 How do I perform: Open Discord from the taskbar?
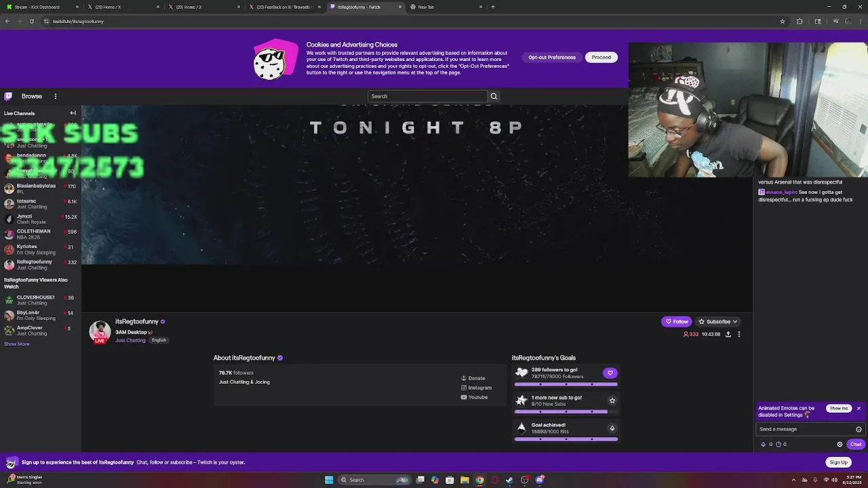540,480
